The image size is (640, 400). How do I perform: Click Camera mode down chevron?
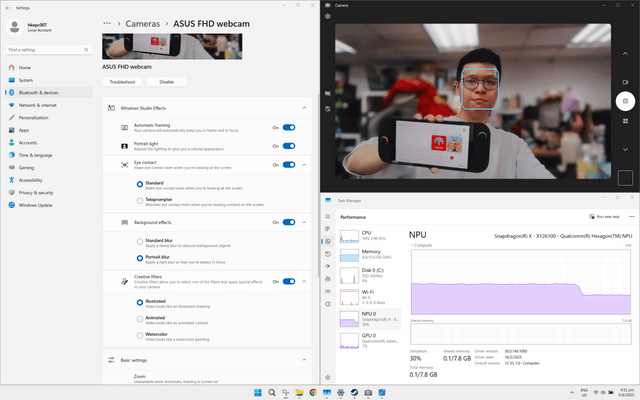tap(625, 149)
